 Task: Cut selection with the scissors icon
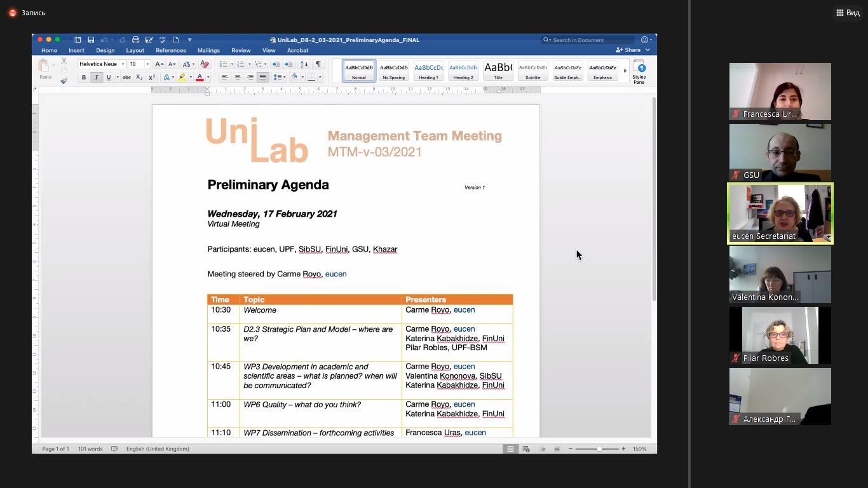point(64,61)
